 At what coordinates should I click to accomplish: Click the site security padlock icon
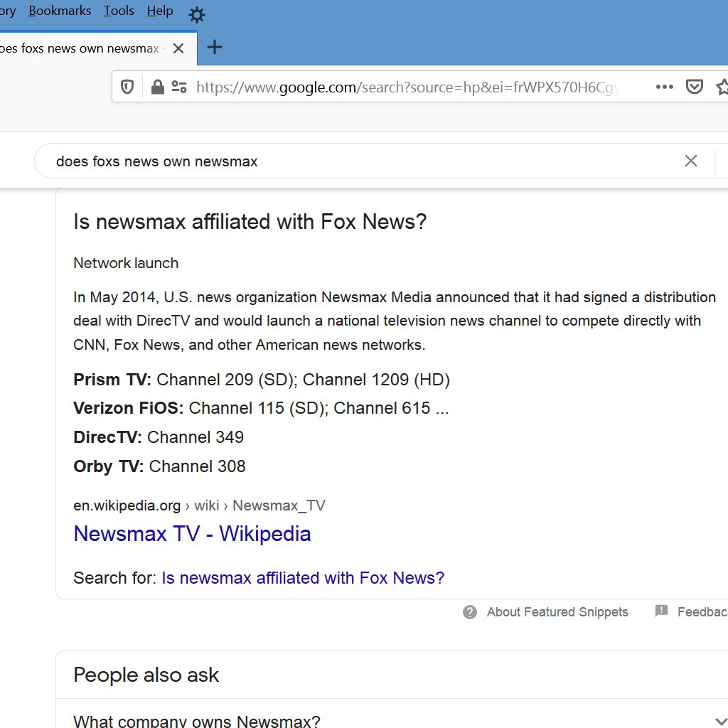click(x=157, y=87)
